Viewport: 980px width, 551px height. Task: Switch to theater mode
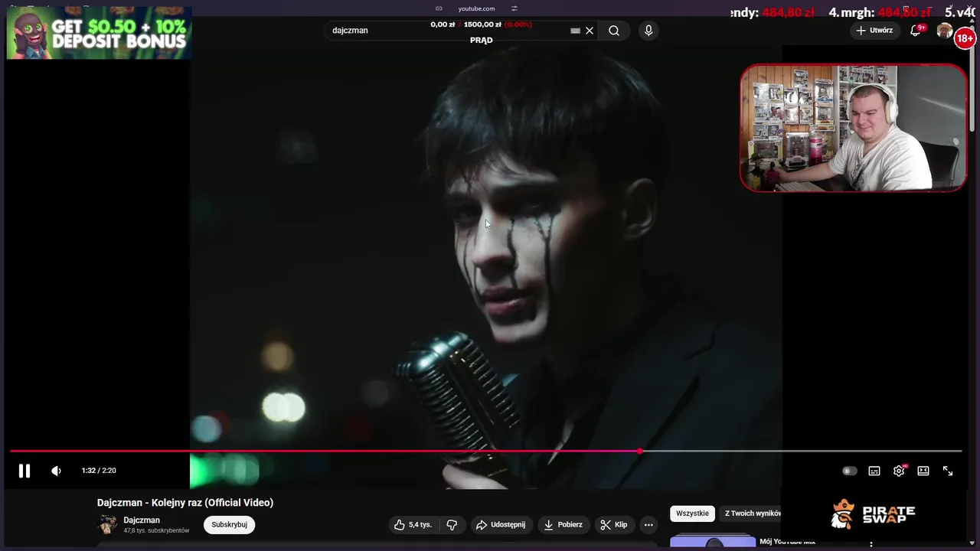click(923, 471)
